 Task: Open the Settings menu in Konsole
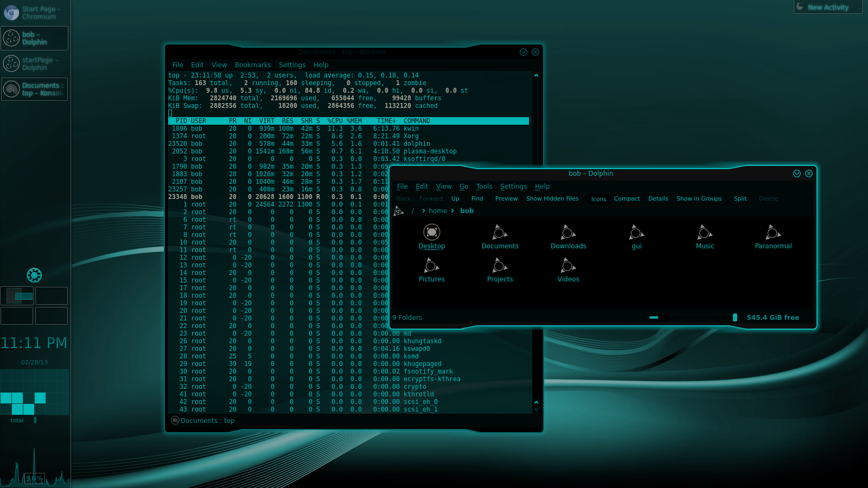pyautogui.click(x=292, y=65)
